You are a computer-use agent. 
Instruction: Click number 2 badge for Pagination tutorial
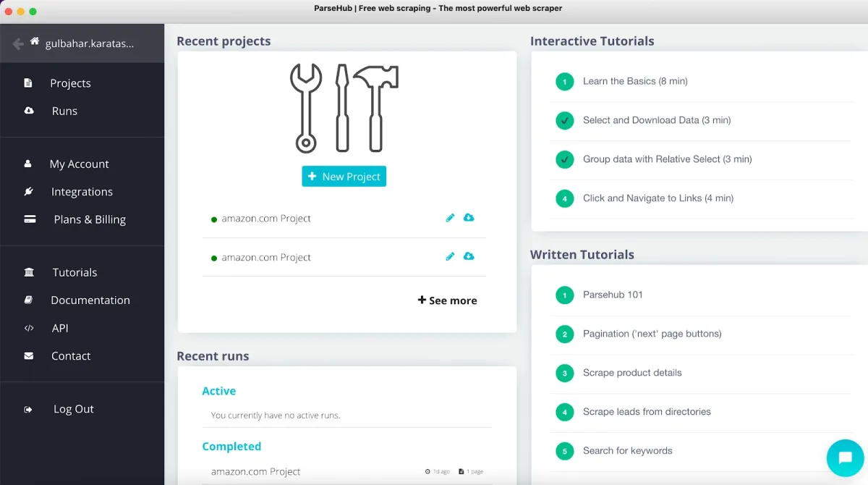565,334
